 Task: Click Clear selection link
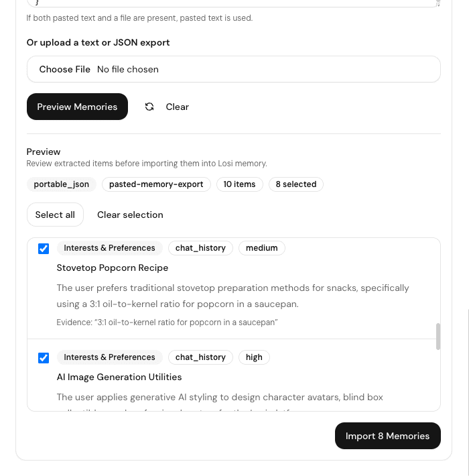pyautogui.click(x=130, y=215)
